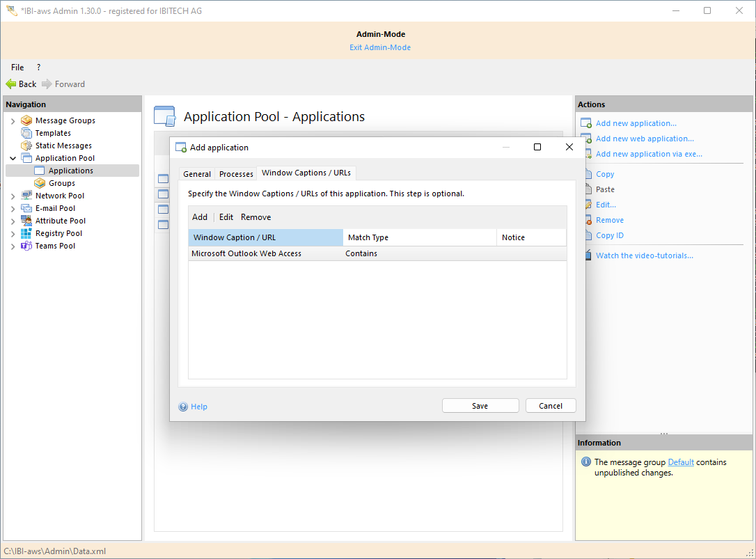Click the Attribute Pool icon
Screen dimensions: 756x559
pos(26,221)
